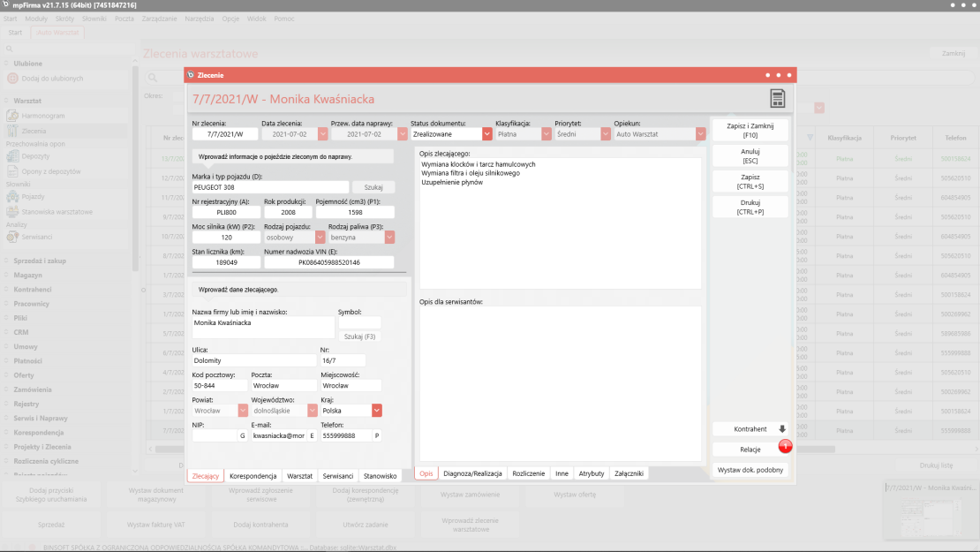Screen dimensions: 980x552
Task: Click the Nr rejestracyjny field
Action: click(x=226, y=213)
